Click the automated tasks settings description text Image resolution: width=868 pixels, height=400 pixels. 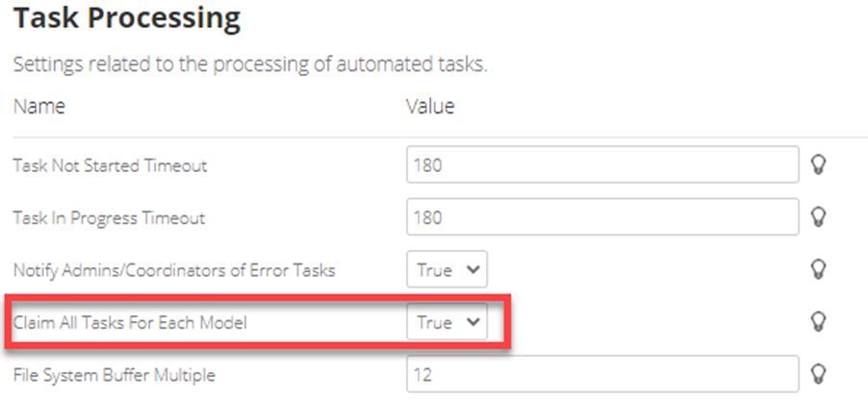249,66
